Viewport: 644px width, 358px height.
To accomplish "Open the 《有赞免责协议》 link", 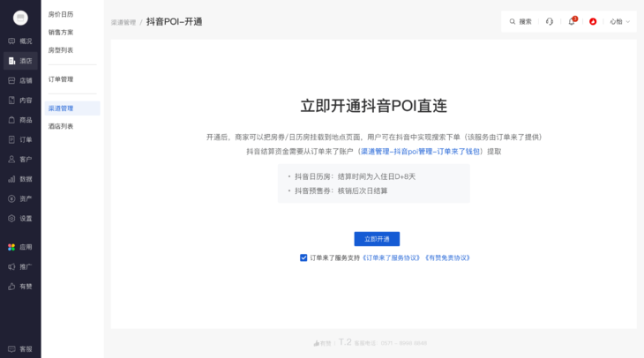I will [447, 257].
